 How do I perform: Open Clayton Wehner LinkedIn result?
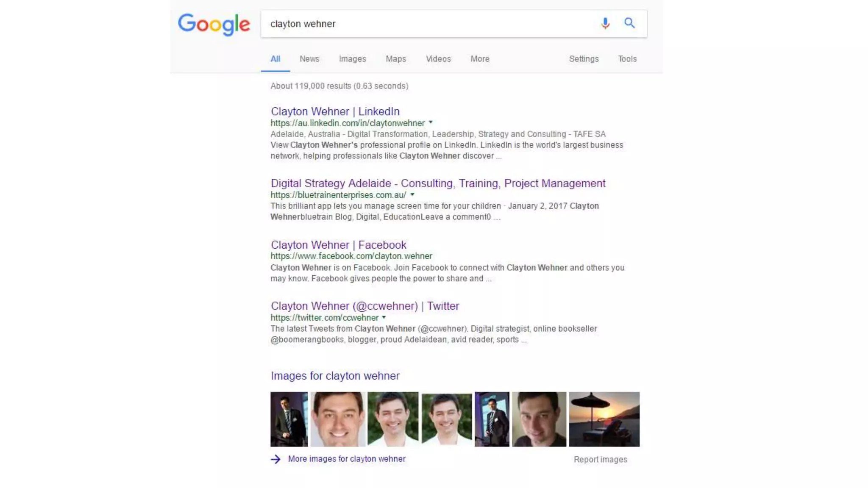point(335,111)
